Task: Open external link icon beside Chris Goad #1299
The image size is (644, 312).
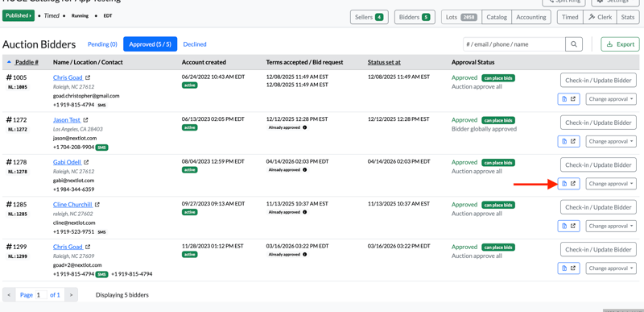Action: (x=88, y=247)
